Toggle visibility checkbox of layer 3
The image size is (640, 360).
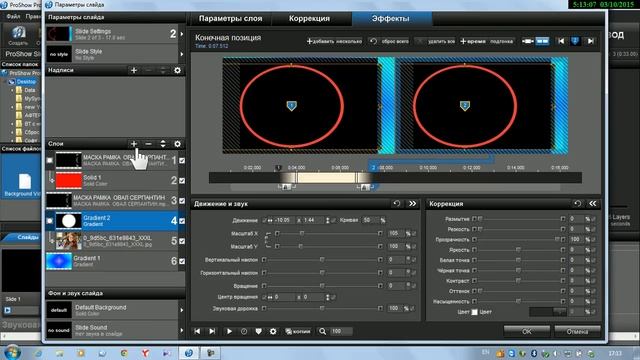click(182, 200)
